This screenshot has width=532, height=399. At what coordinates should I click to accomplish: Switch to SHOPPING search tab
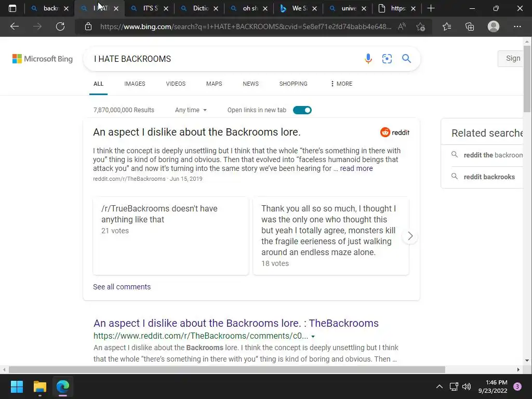pos(294,84)
